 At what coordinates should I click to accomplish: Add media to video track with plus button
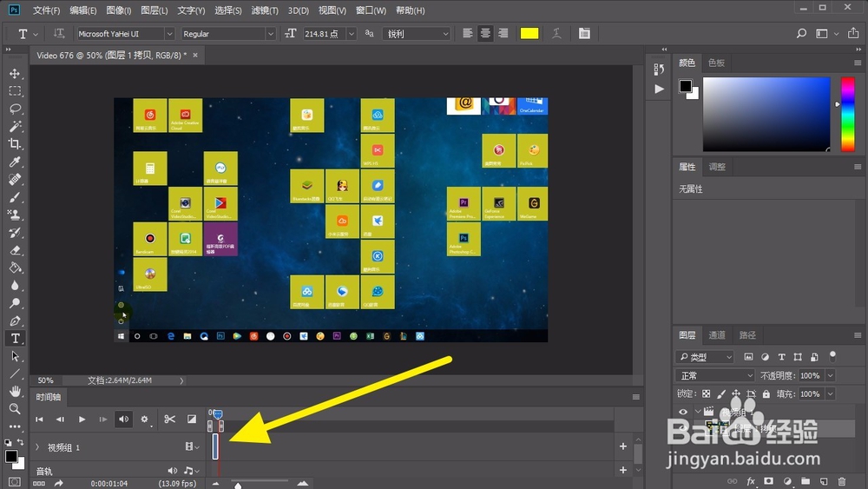(x=622, y=446)
